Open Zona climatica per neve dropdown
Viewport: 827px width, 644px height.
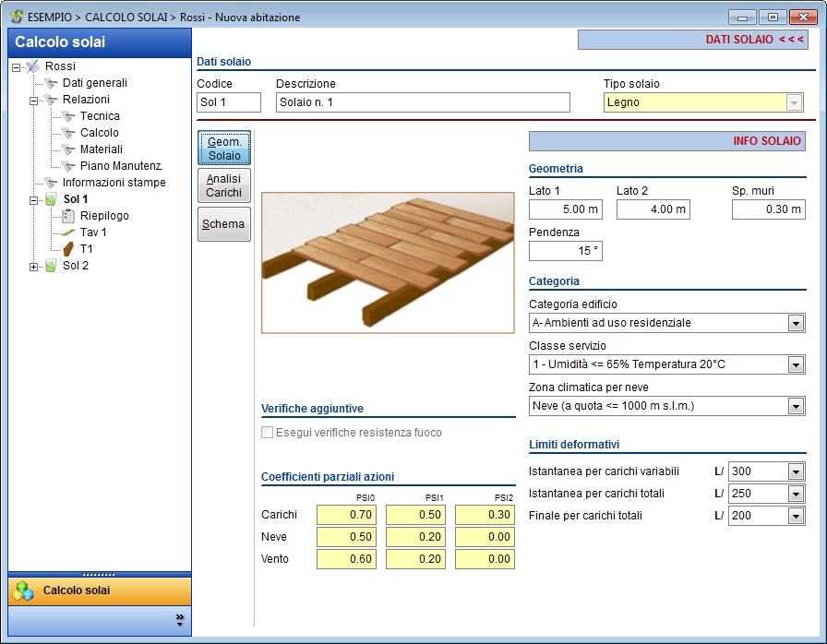pos(796,406)
